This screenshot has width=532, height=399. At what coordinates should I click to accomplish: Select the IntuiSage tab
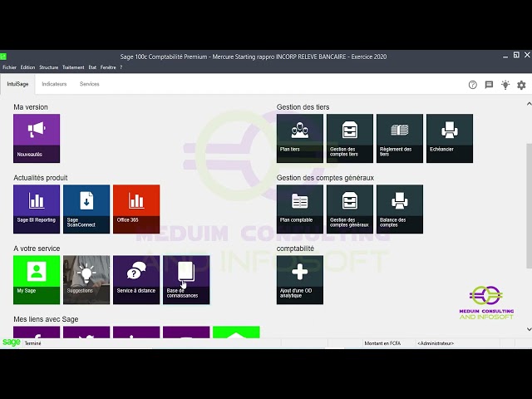(x=17, y=84)
